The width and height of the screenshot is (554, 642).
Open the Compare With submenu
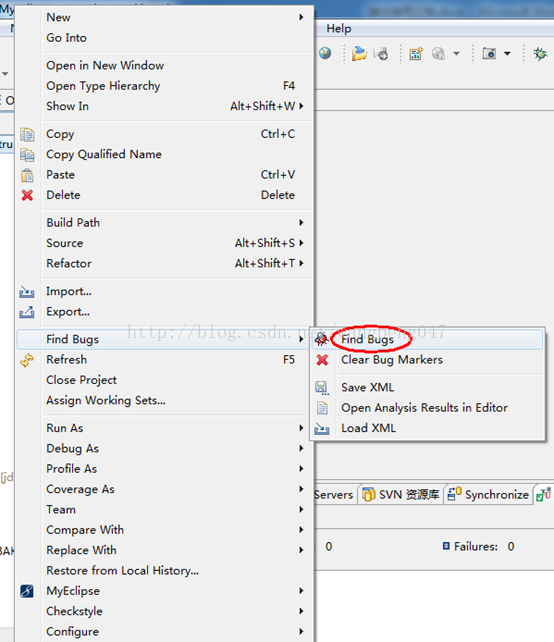165,530
